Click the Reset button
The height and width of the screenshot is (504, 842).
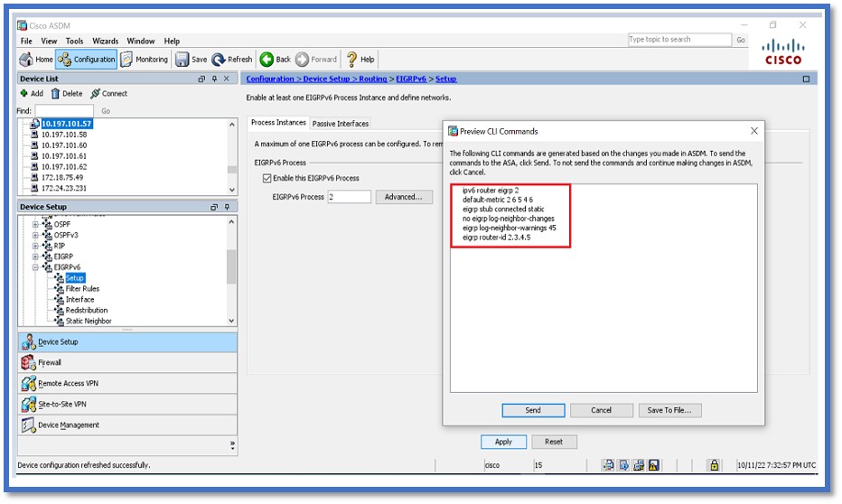[x=554, y=443]
